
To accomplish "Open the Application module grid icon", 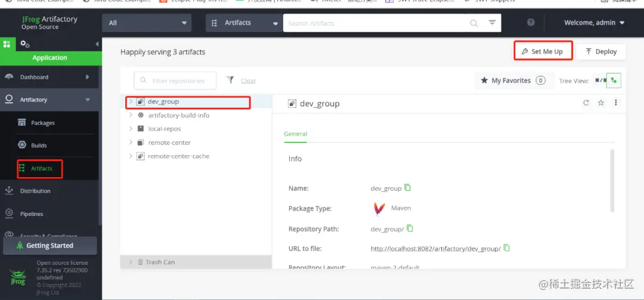I will [7, 44].
